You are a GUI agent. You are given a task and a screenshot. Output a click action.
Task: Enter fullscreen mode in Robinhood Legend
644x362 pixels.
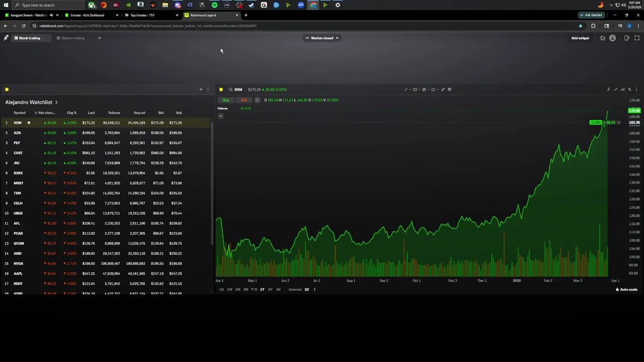tap(637, 38)
